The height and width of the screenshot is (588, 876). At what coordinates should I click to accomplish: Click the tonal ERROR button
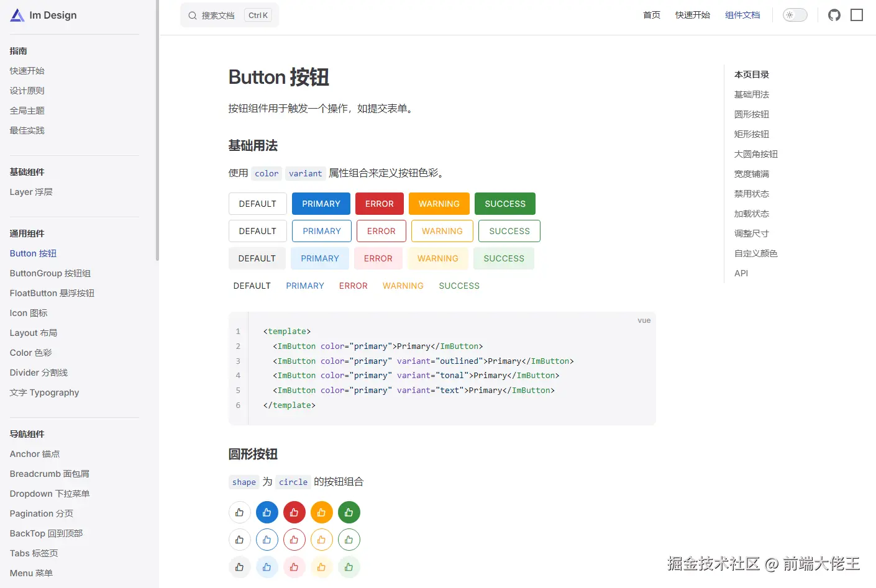(x=378, y=258)
